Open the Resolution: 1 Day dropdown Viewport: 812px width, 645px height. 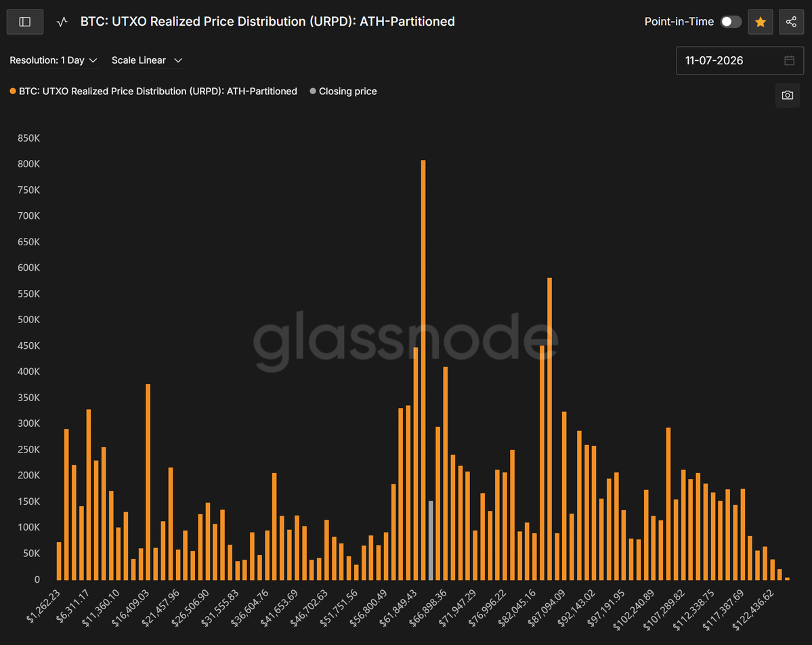(54, 60)
